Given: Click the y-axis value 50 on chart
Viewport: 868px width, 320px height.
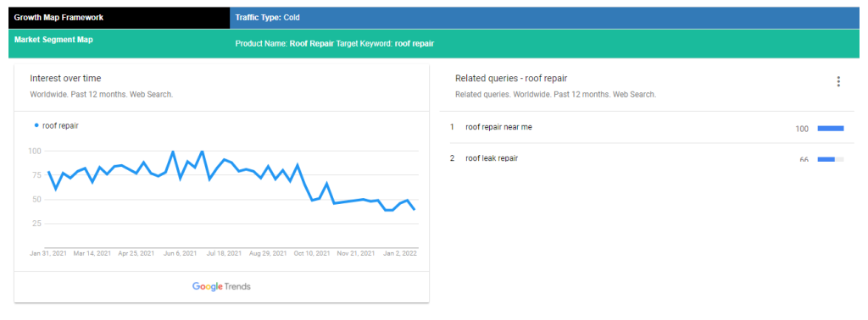Looking at the screenshot, I should 36,200.
